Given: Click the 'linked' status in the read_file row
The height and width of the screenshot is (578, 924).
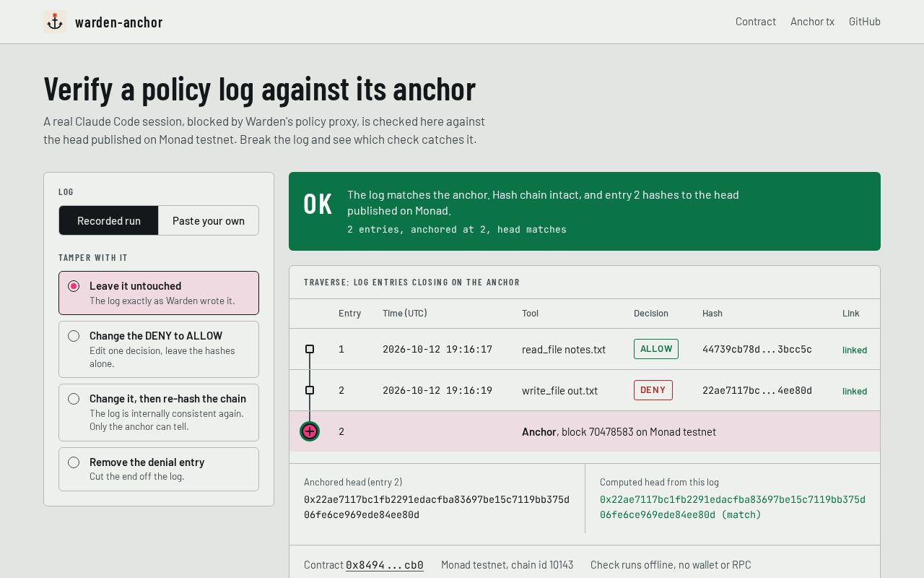Looking at the screenshot, I should pos(855,350).
